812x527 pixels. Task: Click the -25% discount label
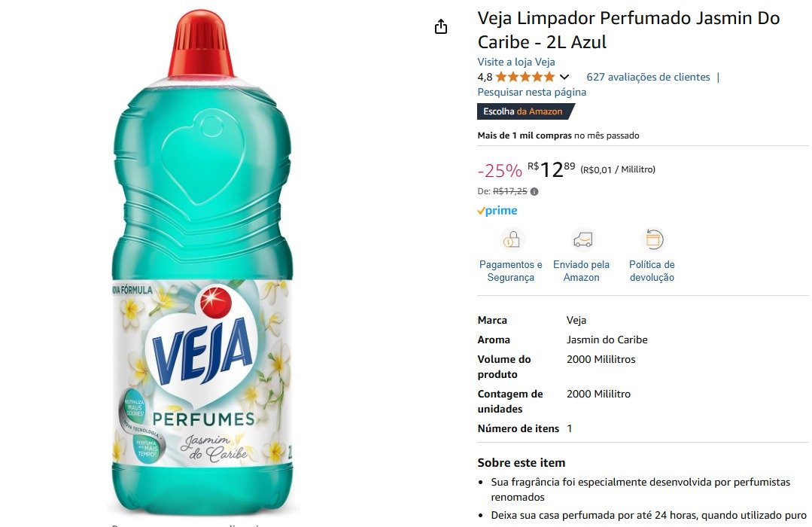(500, 170)
